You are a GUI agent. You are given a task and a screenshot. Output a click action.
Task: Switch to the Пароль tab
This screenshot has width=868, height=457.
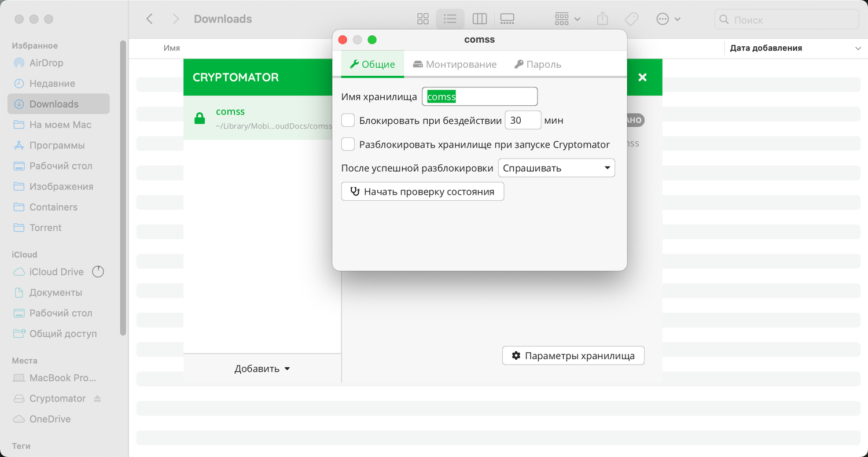pyautogui.click(x=538, y=64)
